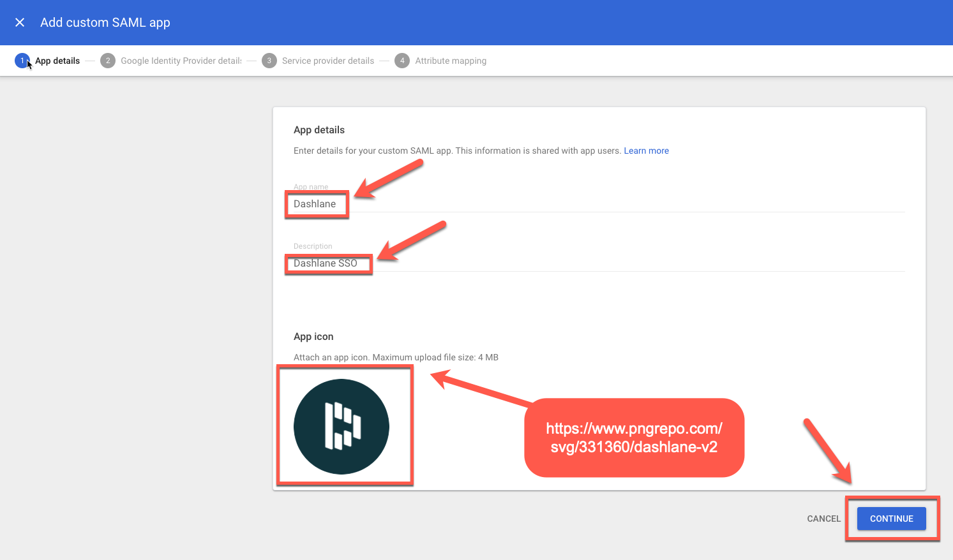Viewport: 953px width, 560px height.
Task: Focus the Description field with Dashlane SSO
Action: point(599,263)
